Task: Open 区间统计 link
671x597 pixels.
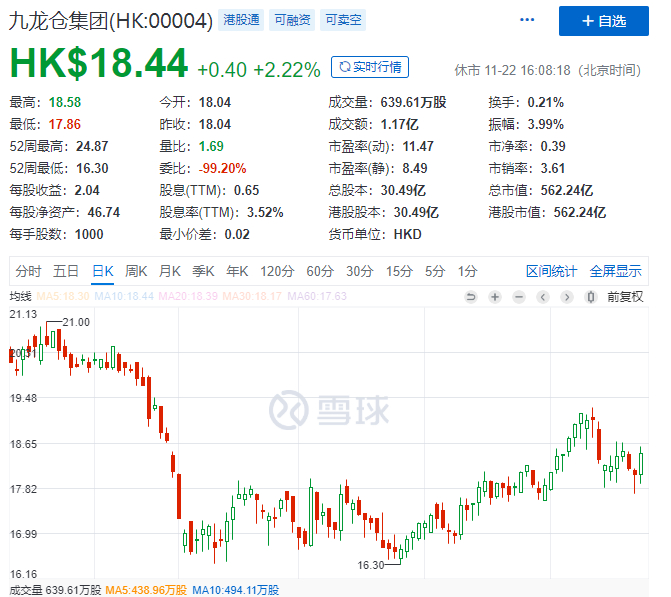Action: (x=551, y=271)
